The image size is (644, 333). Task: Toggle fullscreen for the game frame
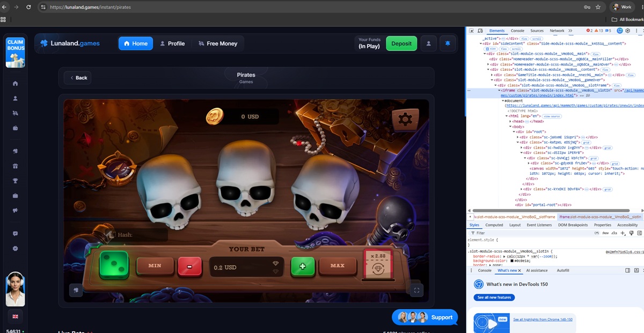pos(416,290)
